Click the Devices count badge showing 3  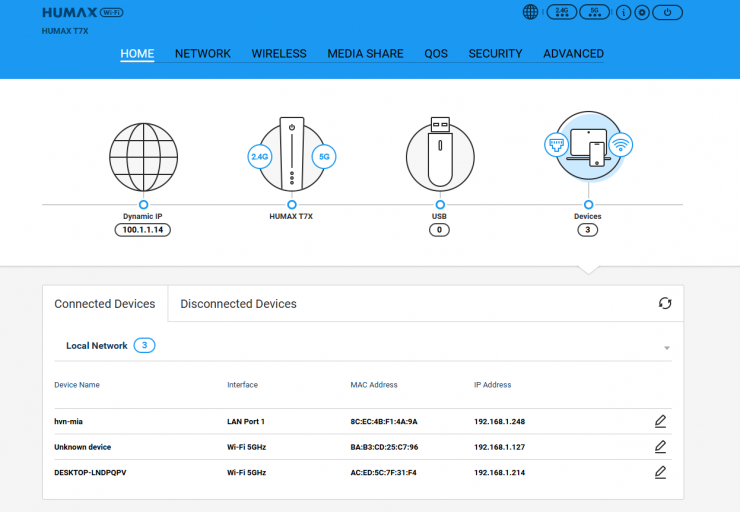(x=588, y=230)
